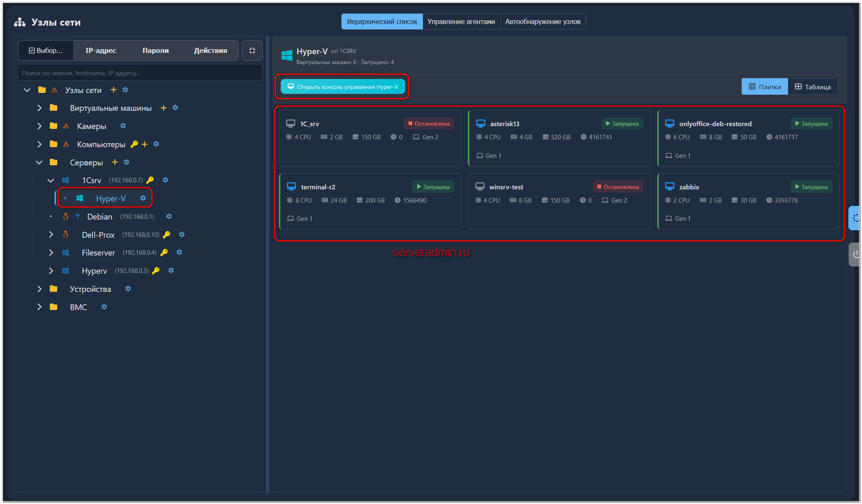Expand the Dell-Prox tree node
Image resolution: width=862 pixels, height=504 pixels.
[x=51, y=234]
